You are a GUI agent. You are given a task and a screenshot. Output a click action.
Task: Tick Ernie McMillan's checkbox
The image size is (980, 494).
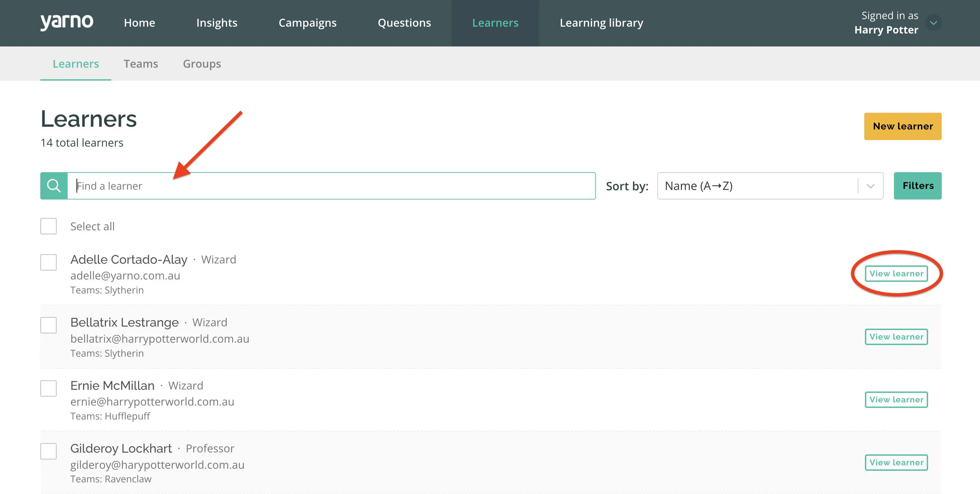click(x=49, y=388)
